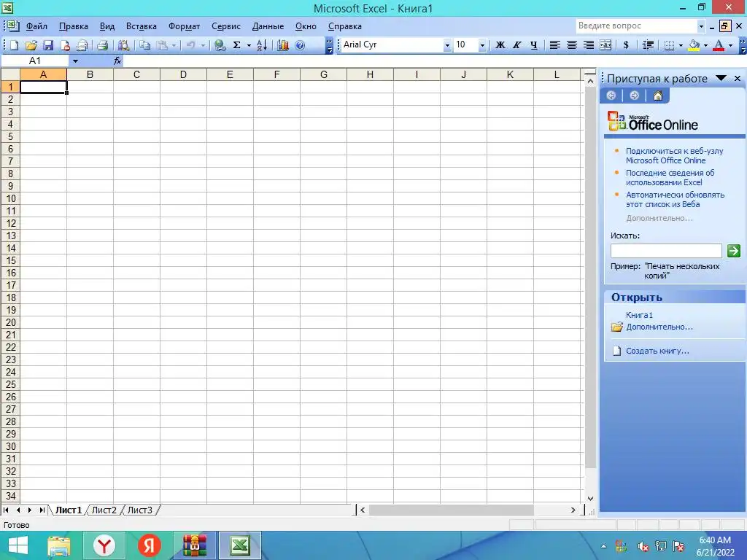
Task: Open Yandex Browser from taskbar
Action: (x=104, y=545)
